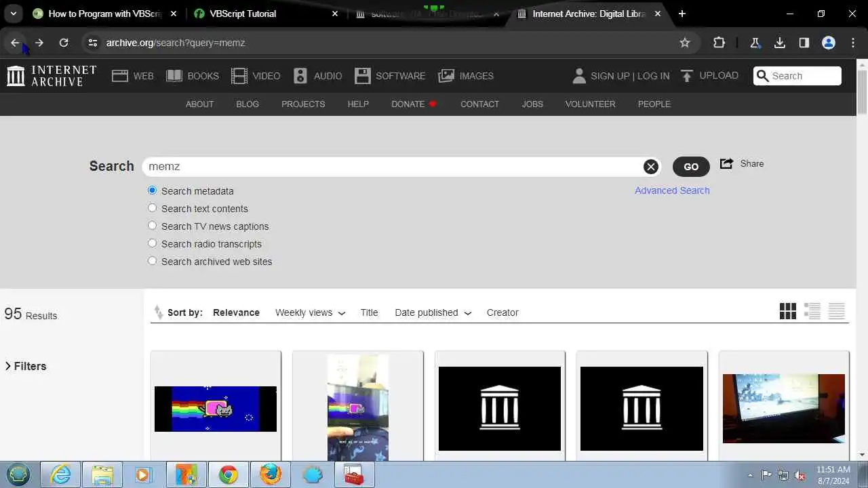This screenshot has width=868, height=488.
Task: Switch to VBScript Tutorial tab
Action: [266, 14]
